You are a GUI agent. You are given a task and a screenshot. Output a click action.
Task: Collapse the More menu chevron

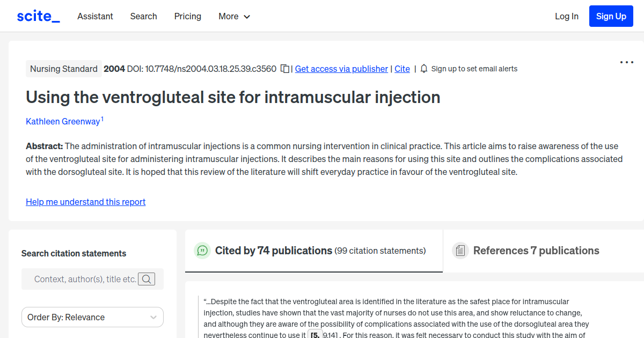tap(247, 17)
